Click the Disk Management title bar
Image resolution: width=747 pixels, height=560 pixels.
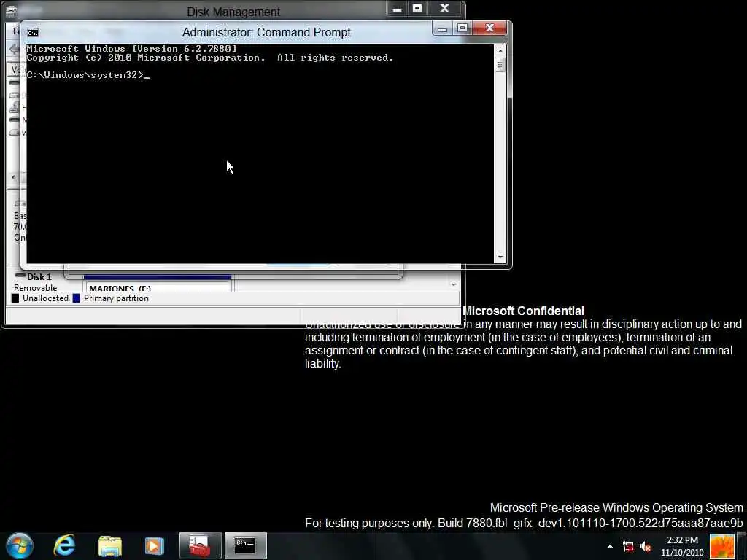233,12
